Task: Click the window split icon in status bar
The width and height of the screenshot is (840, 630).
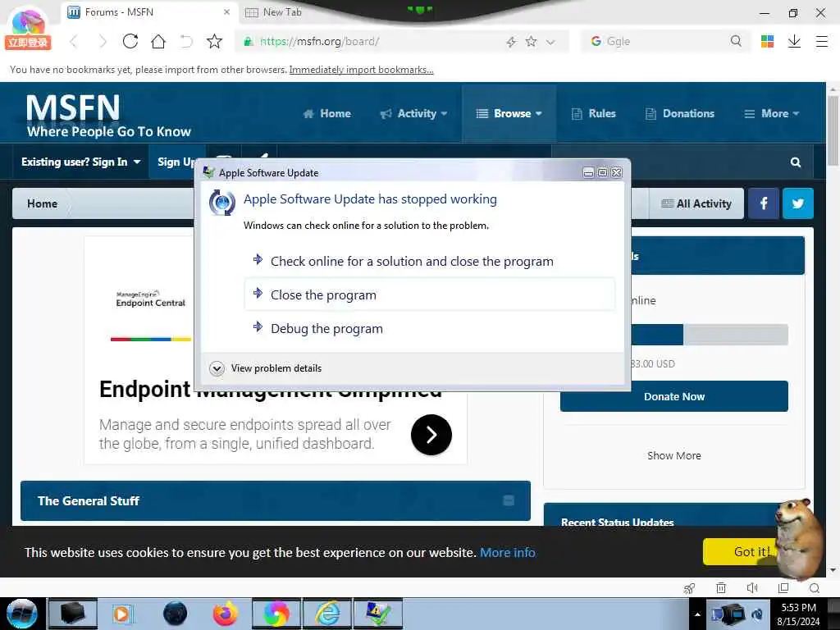Action: pyautogui.click(x=783, y=588)
